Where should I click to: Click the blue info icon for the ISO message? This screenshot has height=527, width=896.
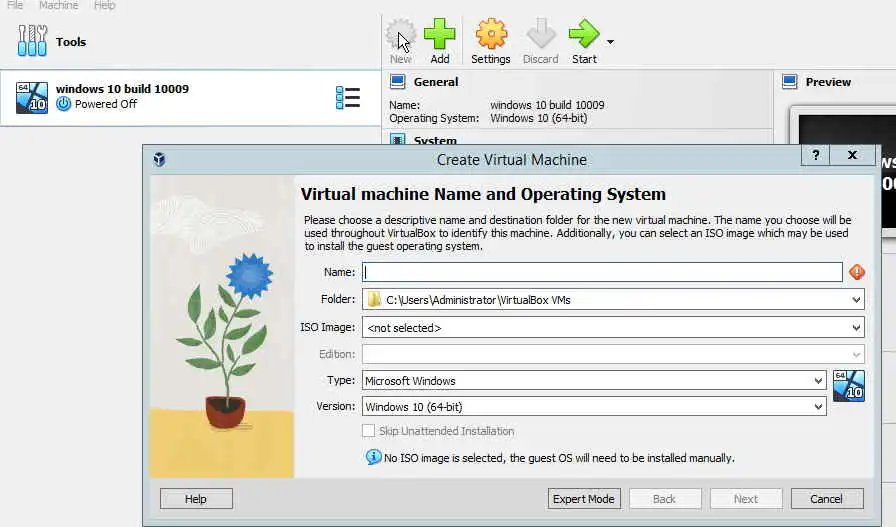[373, 457]
